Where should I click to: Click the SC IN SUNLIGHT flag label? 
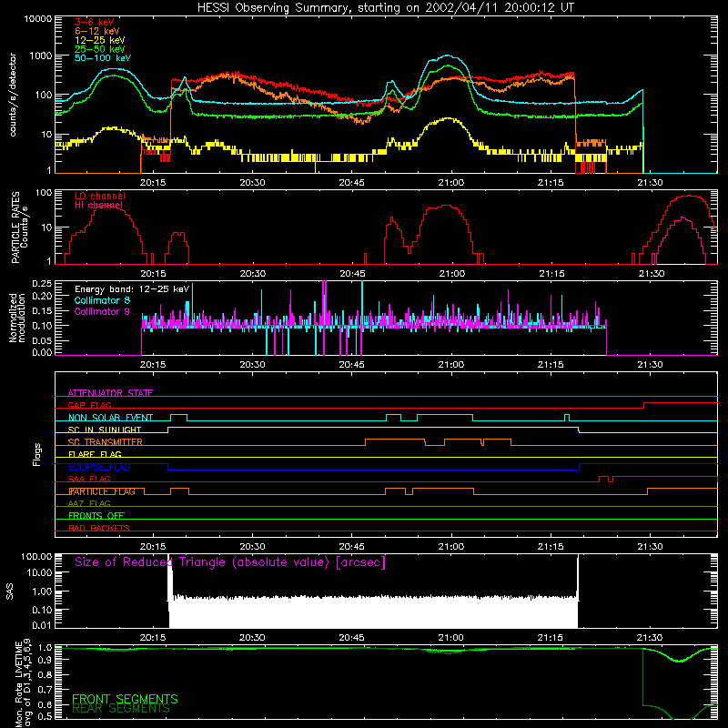[x=105, y=430]
